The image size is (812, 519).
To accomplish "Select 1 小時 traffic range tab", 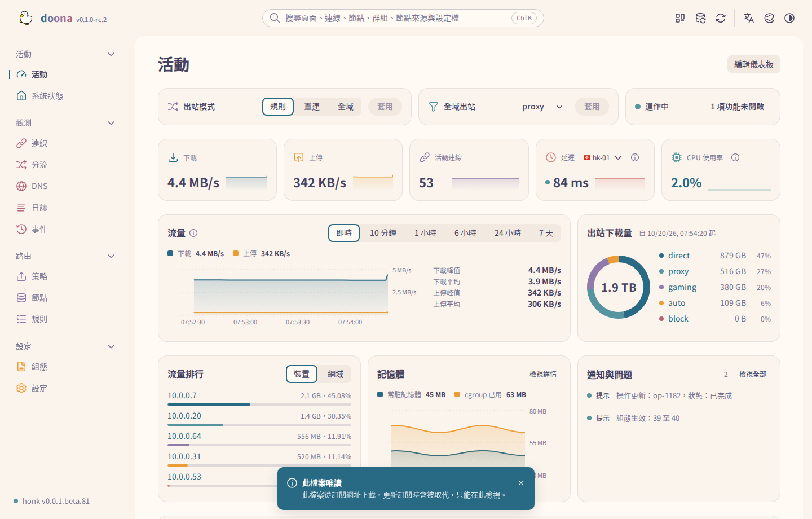I will [x=425, y=233].
